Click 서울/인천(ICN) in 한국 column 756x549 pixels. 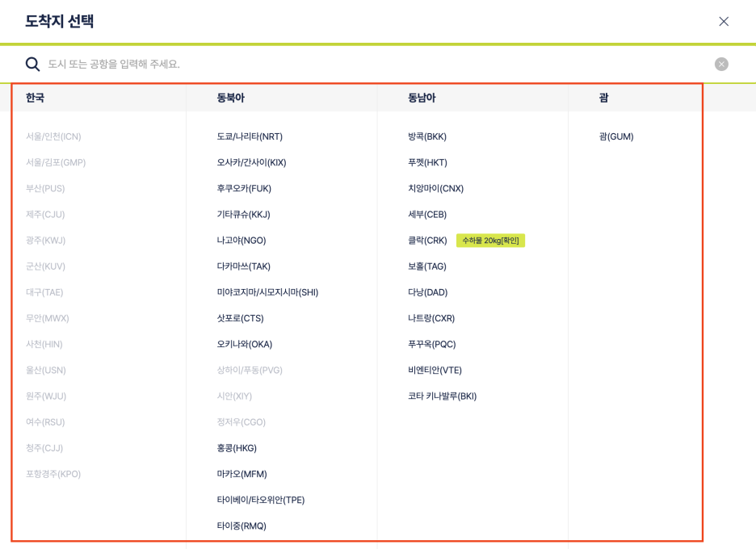pos(53,136)
